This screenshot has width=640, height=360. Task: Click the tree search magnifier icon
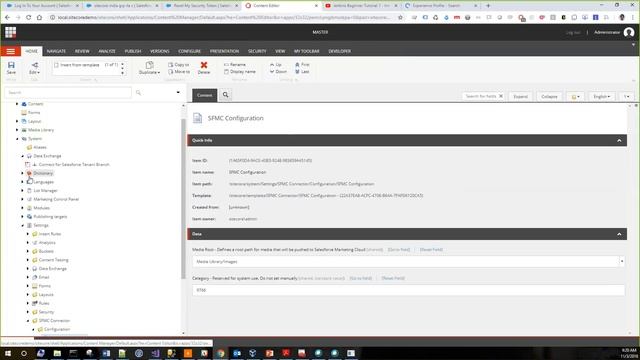pyautogui.click(x=138, y=93)
